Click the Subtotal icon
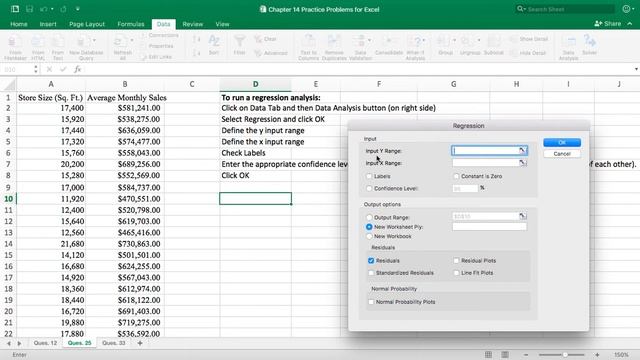 [494, 42]
